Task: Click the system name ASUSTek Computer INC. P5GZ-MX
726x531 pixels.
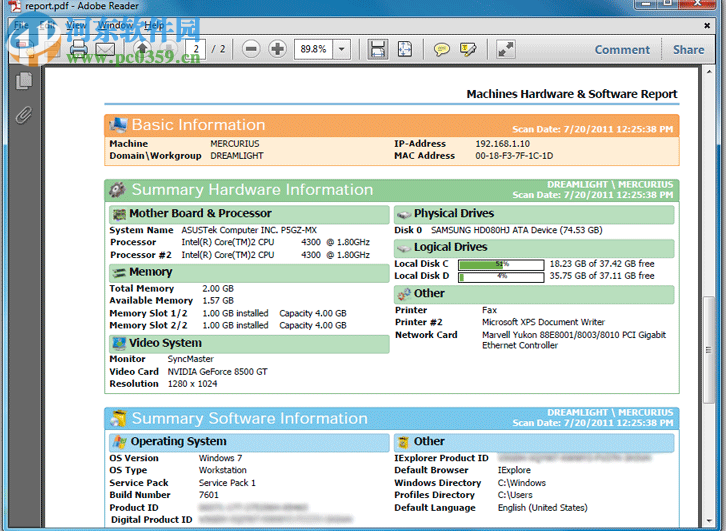Action: click(x=249, y=230)
